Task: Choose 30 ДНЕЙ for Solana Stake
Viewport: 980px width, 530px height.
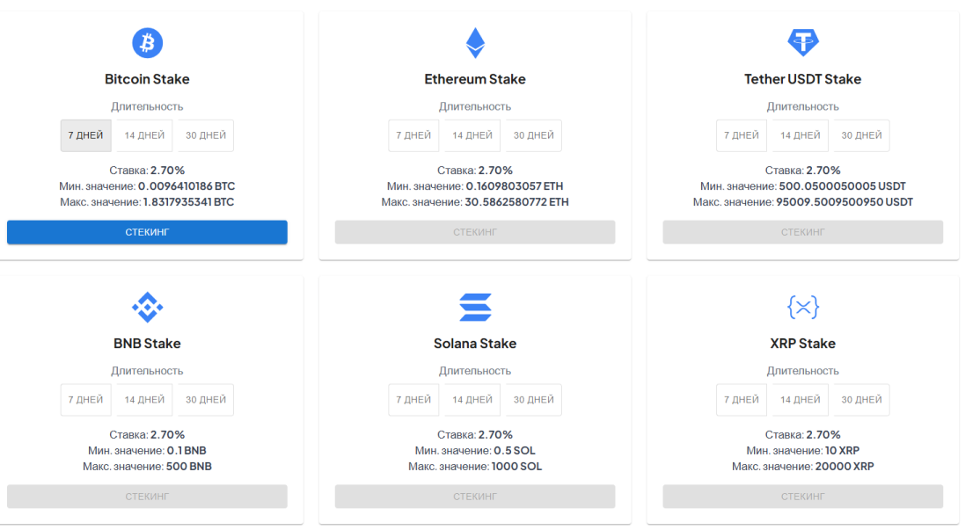Action: pos(534,400)
